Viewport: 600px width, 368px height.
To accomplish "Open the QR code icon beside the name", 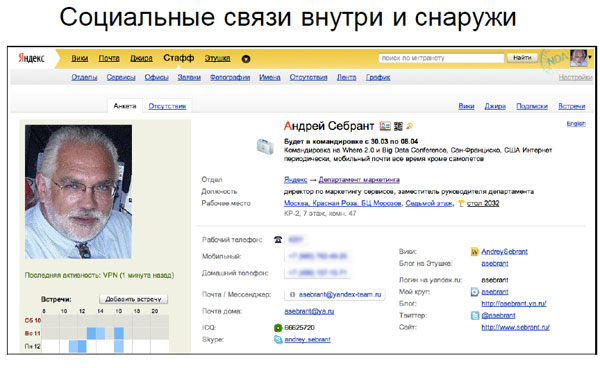I will pyautogui.click(x=398, y=126).
